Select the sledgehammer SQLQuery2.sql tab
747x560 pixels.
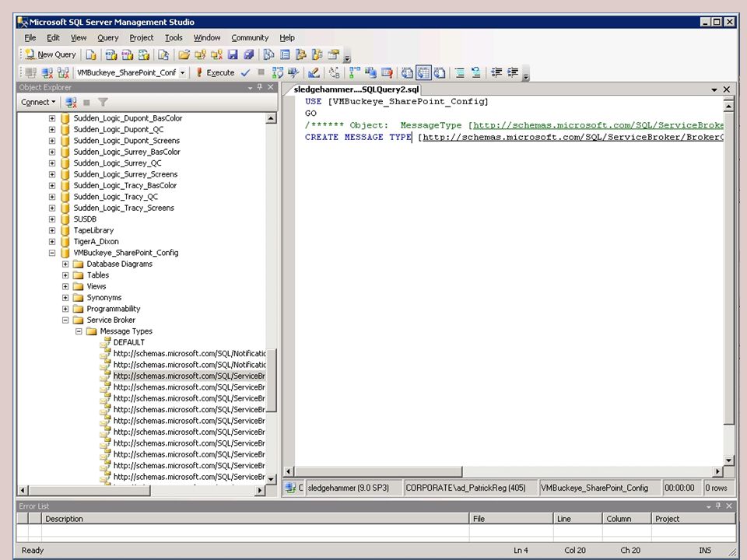(356, 89)
